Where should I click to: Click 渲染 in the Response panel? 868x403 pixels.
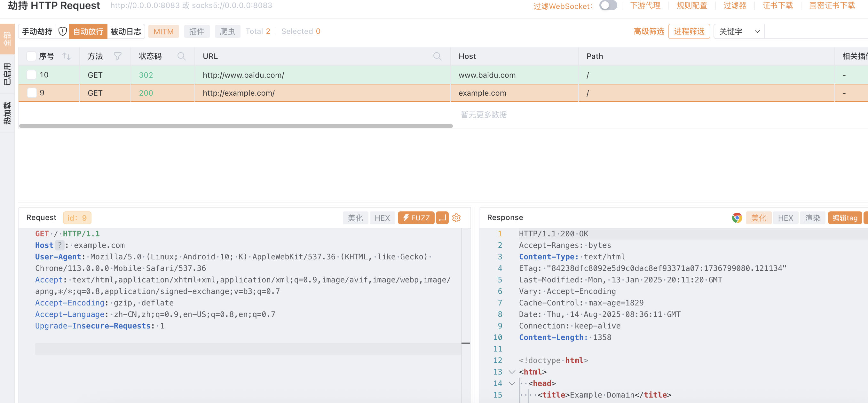812,218
